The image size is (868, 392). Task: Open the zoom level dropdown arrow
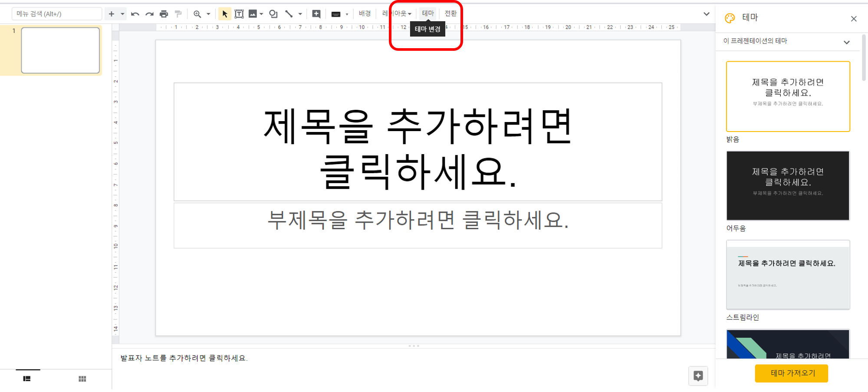click(208, 14)
